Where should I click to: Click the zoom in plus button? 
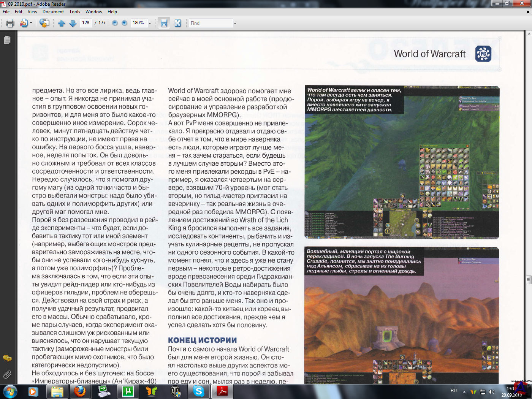pos(124,23)
